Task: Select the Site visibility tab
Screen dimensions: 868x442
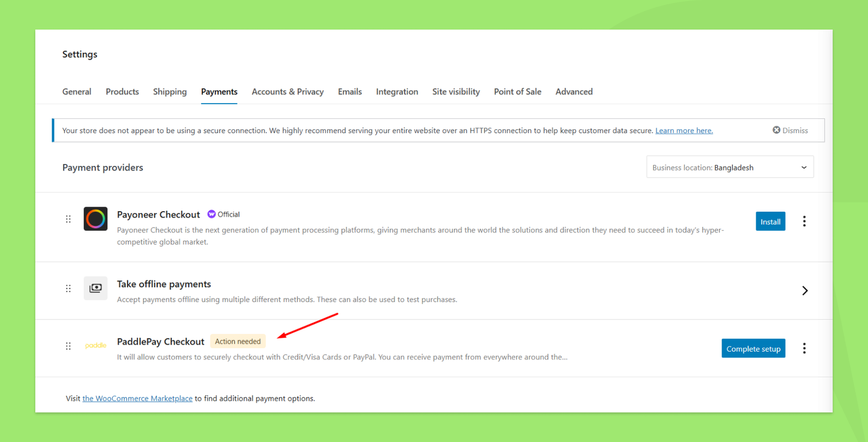Action: (456, 92)
